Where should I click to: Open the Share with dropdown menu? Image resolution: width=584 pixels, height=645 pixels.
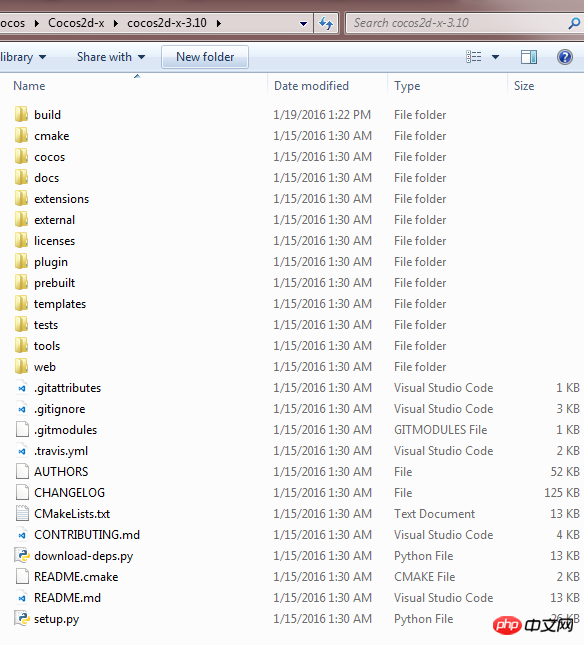[111, 57]
